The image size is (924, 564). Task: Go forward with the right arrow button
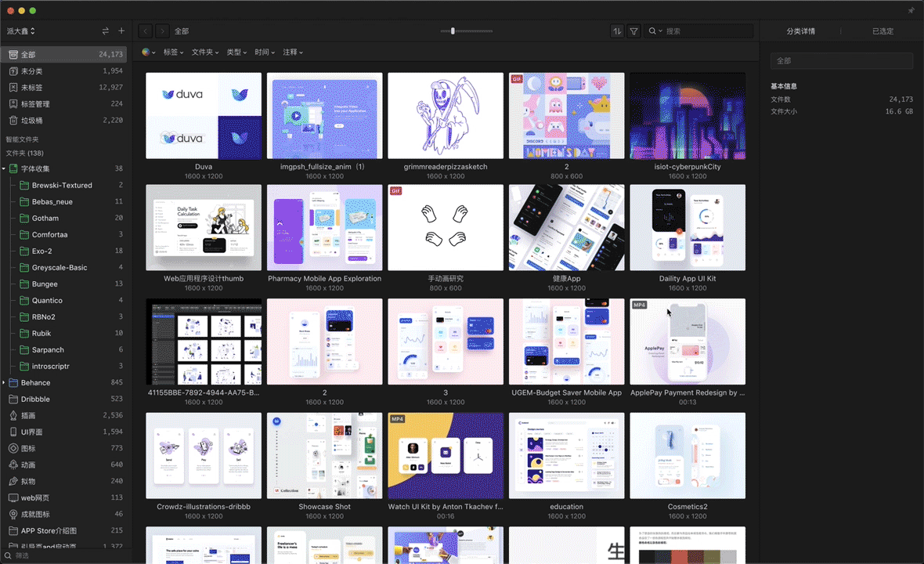pos(162,31)
